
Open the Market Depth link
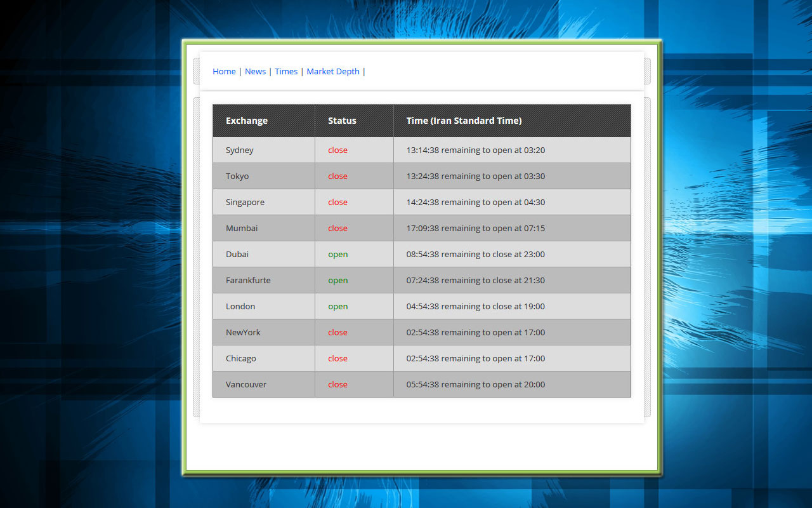click(x=333, y=72)
